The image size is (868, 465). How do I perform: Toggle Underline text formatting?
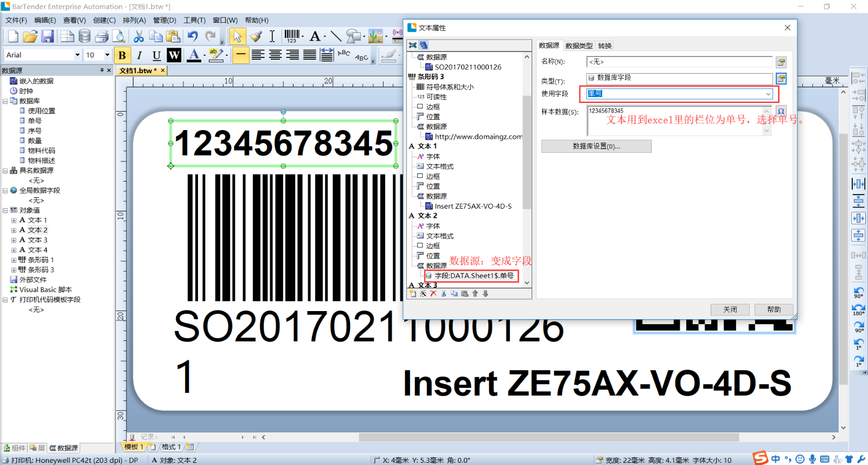(x=156, y=55)
